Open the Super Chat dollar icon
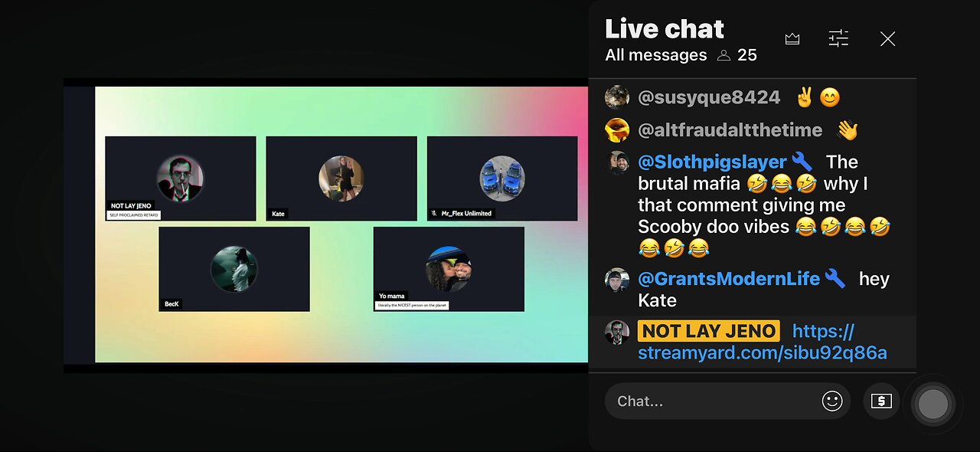980x452 pixels. click(881, 401)
